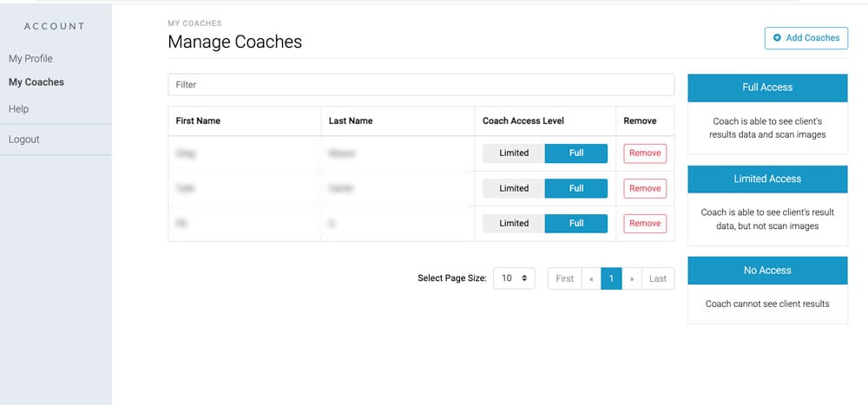Select page 1 in pagination
The width and height of the screenshot is (868, 405).
(x=611, y=278)
